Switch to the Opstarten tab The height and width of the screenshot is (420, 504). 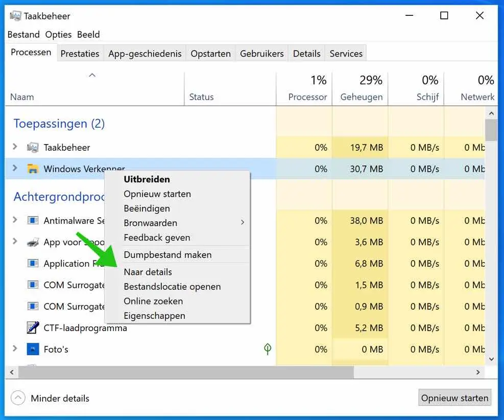pyautogui.click(x=210, y=53)
